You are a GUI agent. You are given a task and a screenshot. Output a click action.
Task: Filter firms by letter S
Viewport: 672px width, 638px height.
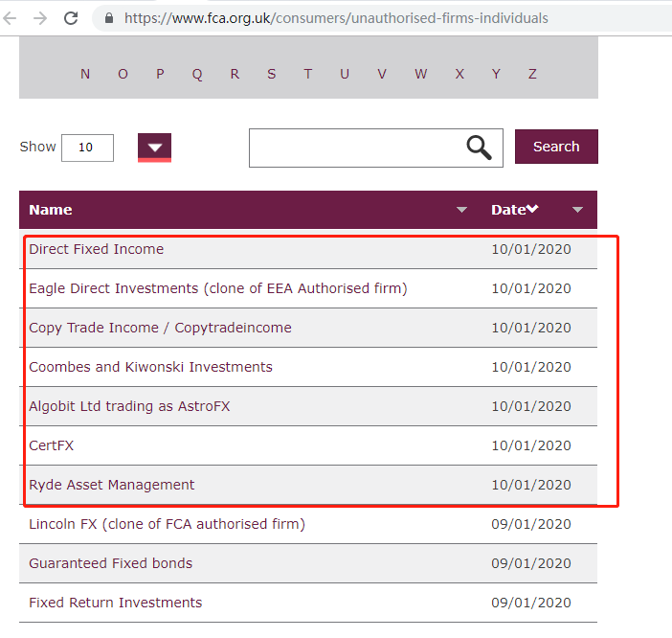272,74
